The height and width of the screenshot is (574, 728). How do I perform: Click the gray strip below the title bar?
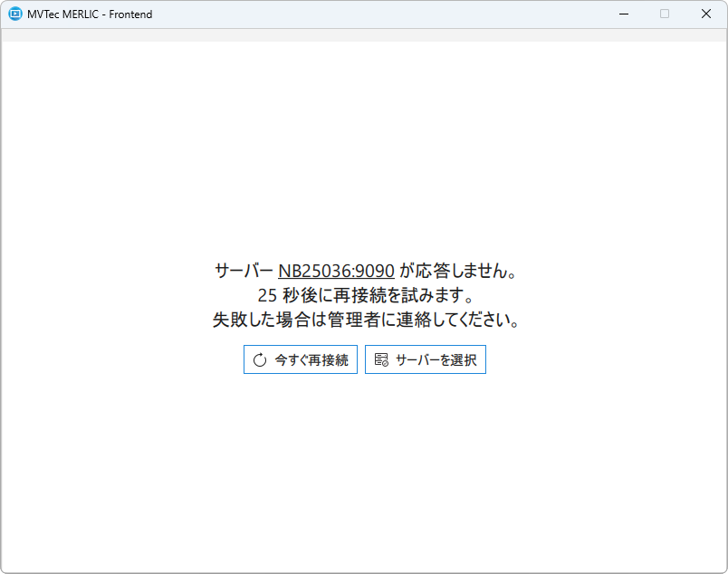click(362, 35)
